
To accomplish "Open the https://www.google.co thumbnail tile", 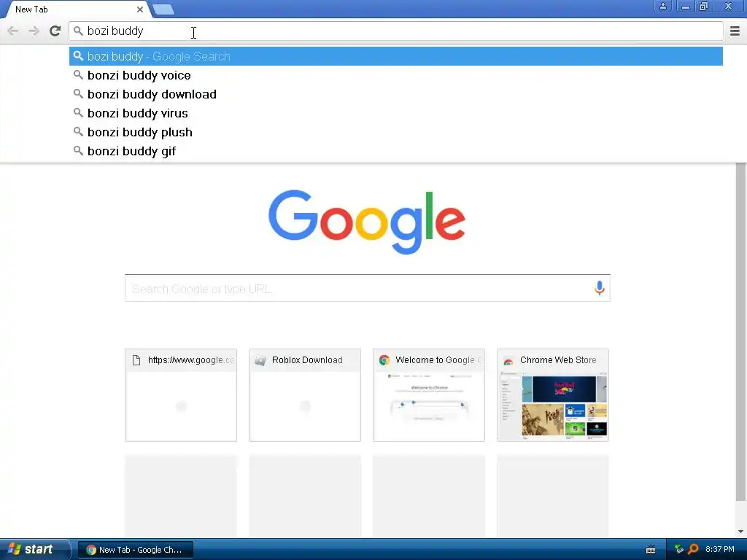I will 181,395.
